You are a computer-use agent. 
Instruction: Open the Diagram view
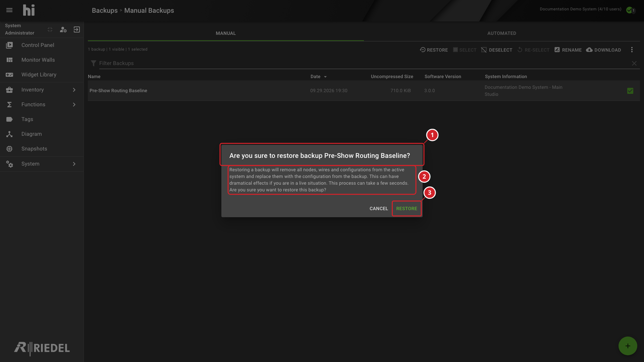(x=42, y=134)
